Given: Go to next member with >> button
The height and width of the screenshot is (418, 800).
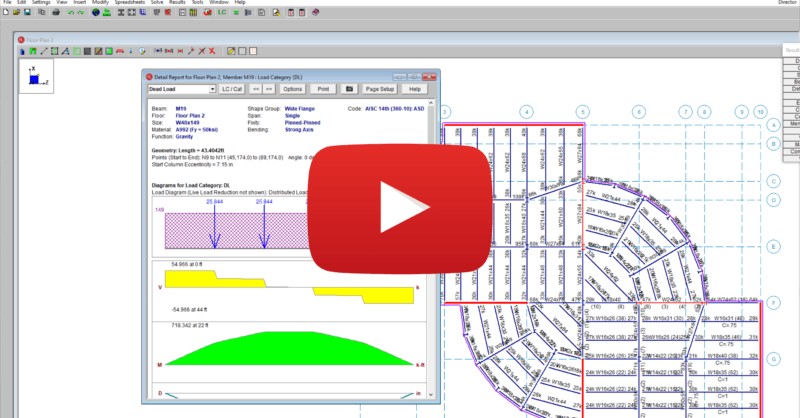Looking at the screenshot, I should 269,89.
